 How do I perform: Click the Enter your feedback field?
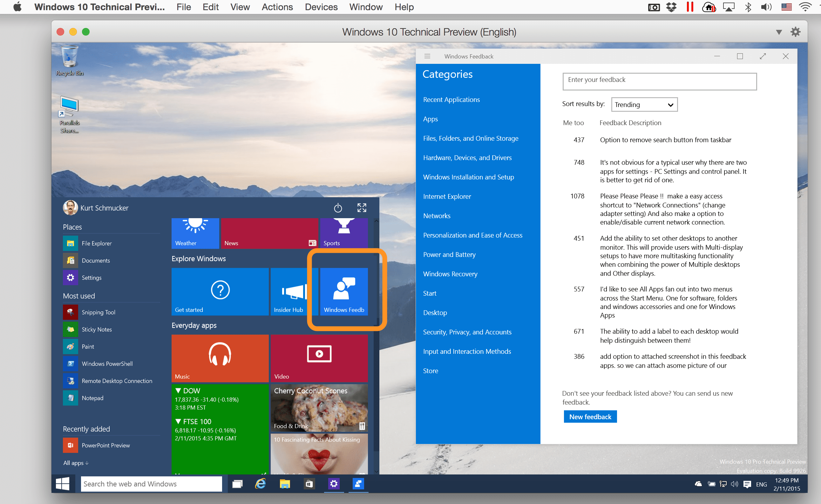point(659,81)
